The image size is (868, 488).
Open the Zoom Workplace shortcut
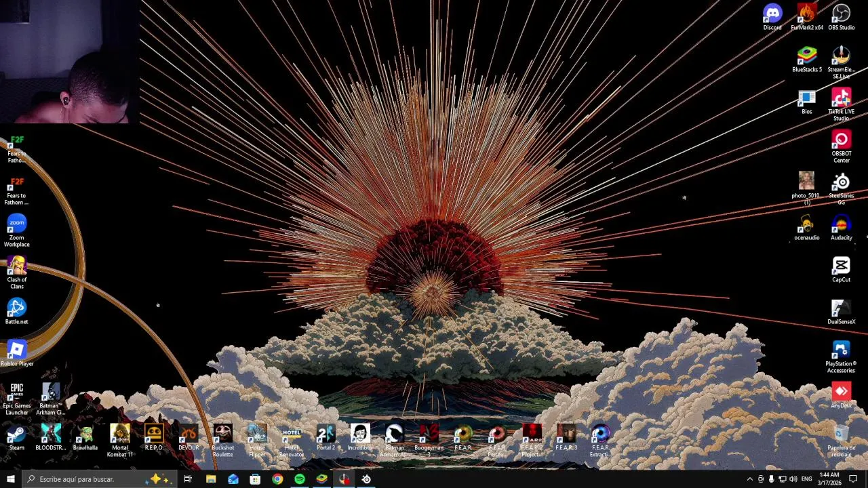(17, 231)
